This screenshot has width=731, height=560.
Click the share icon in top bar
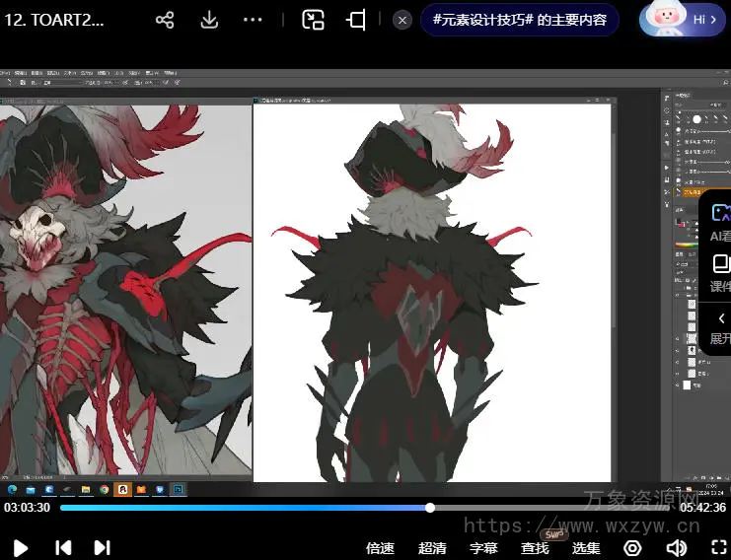[x=165, y=20]
